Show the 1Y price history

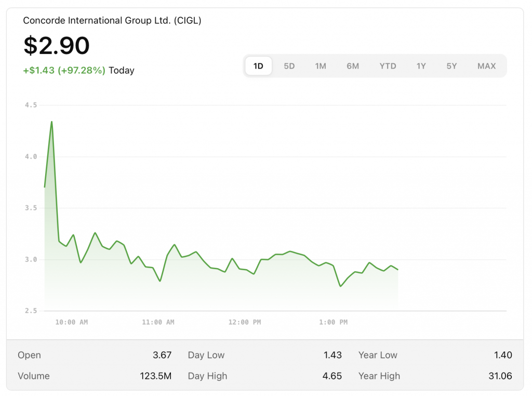pyautogui.click(x=421, y=66)
